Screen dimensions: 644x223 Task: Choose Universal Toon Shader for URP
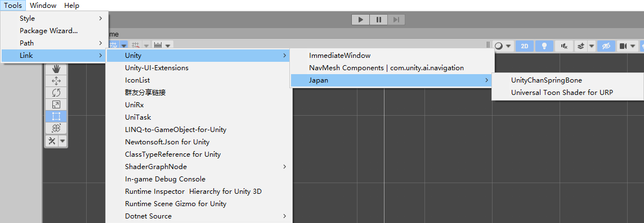click(567, 93)
